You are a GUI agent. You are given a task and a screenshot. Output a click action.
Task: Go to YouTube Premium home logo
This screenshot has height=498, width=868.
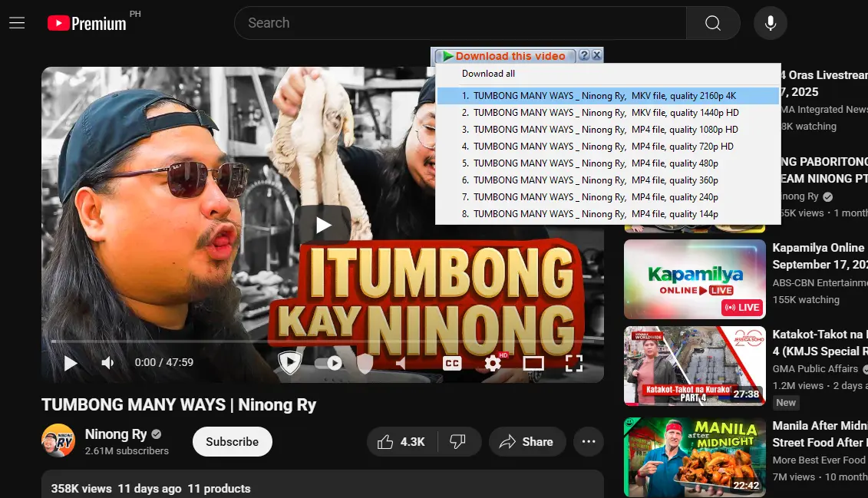click(x=87, y=23)
